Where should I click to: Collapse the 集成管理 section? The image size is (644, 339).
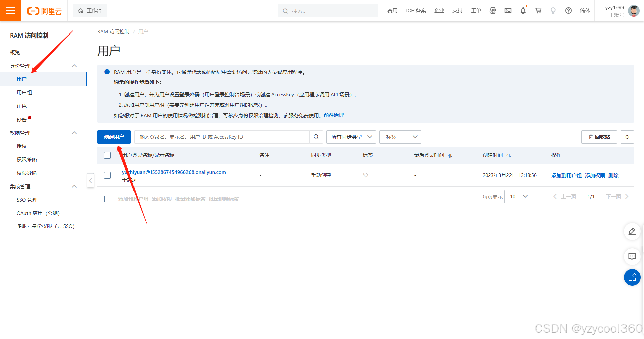point(74,186)
